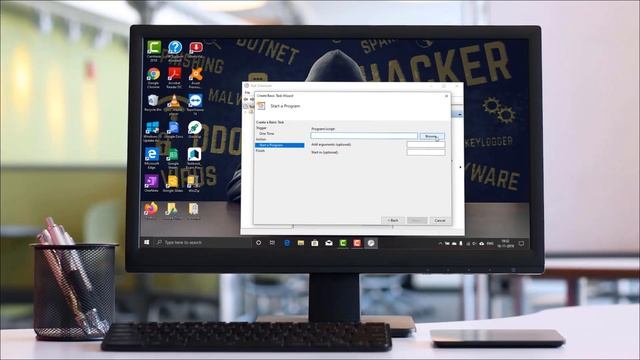Close the Create Basic Task Wizard dialog

[447, 96]
